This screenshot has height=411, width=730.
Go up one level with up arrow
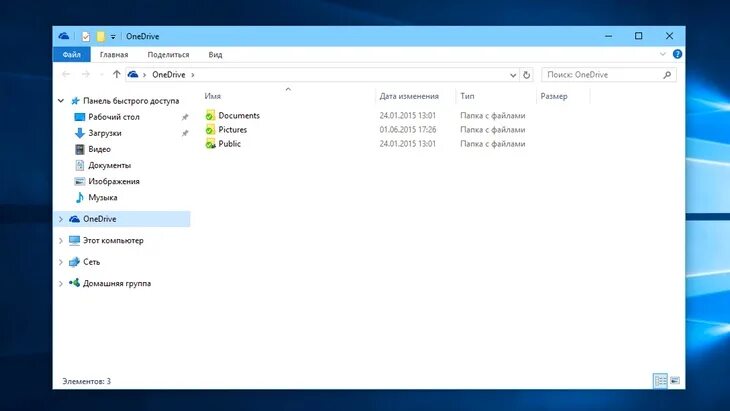(x=116, y=74)
